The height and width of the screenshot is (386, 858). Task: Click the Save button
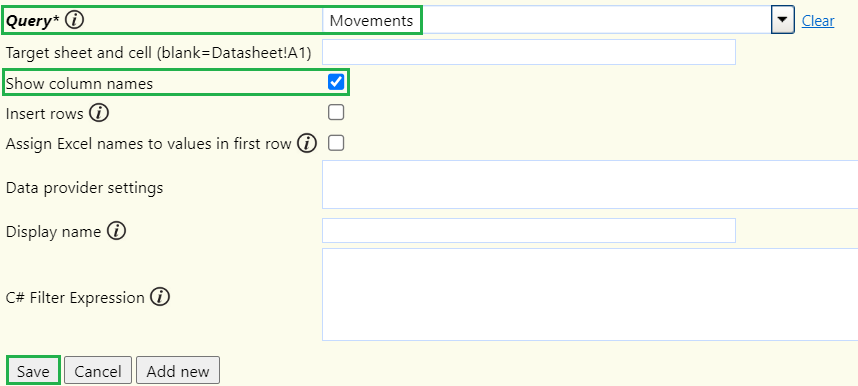tap(33, 371)
